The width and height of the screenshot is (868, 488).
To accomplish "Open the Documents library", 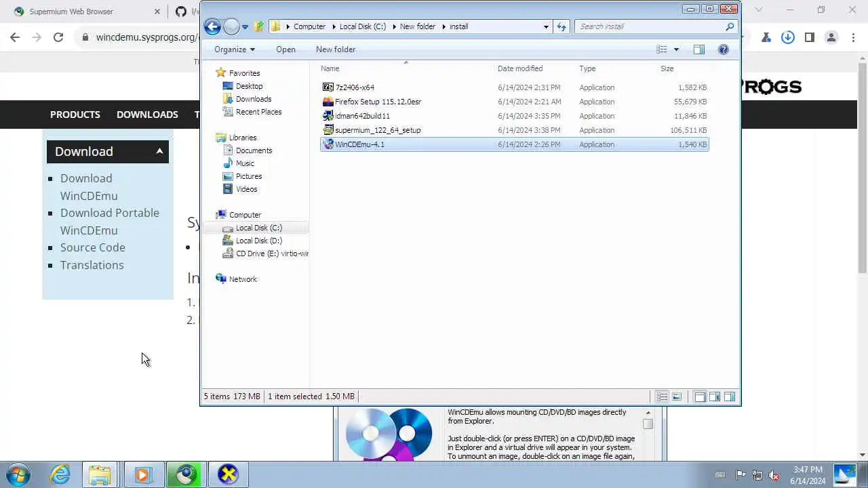I will tap(254, 150).
